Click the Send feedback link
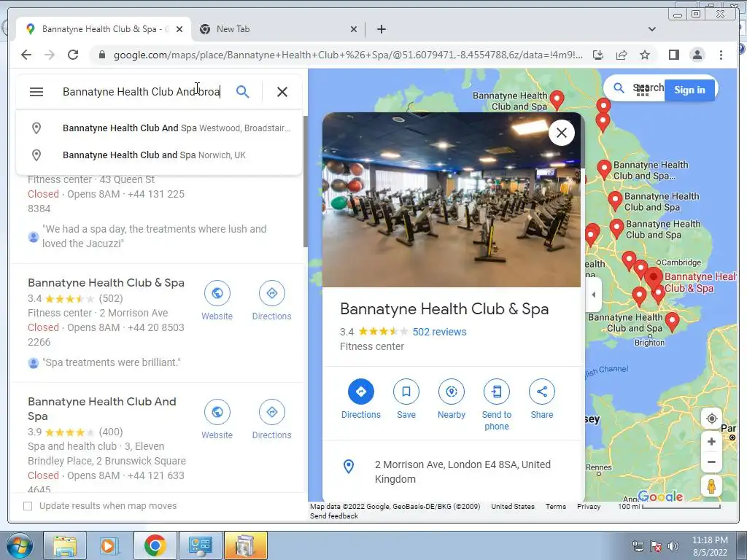Viewport: 747px width, 560px height. [334, 516]
